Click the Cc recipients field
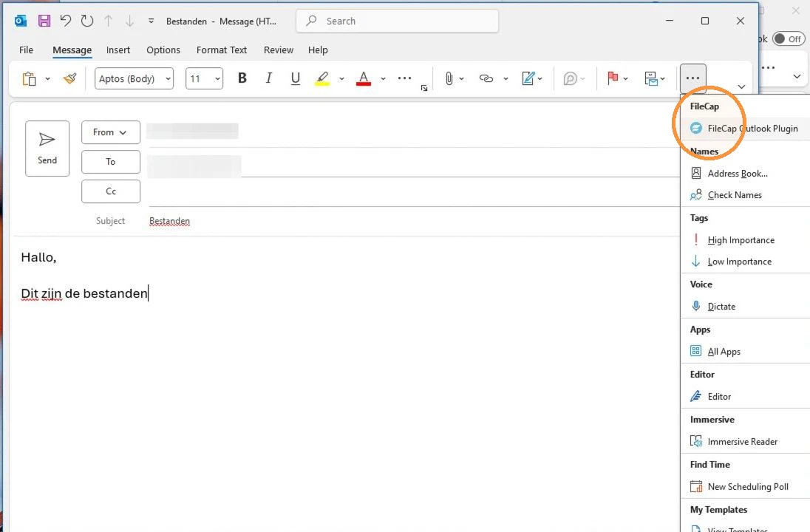 point(413,191)
